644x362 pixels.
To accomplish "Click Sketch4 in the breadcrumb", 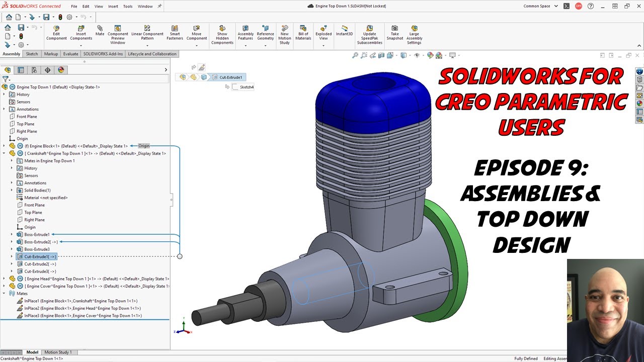I will pos(247,87).
